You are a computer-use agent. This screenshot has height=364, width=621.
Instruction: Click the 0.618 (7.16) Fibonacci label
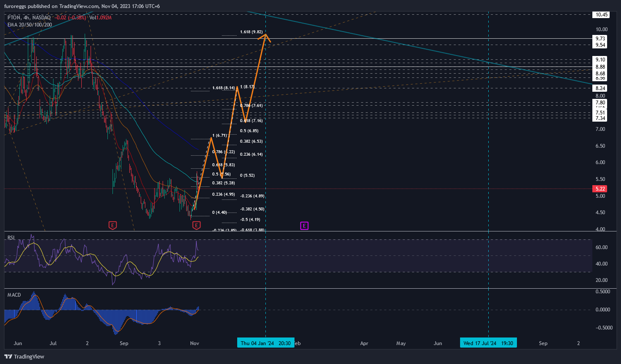click(x=251, y=121)
